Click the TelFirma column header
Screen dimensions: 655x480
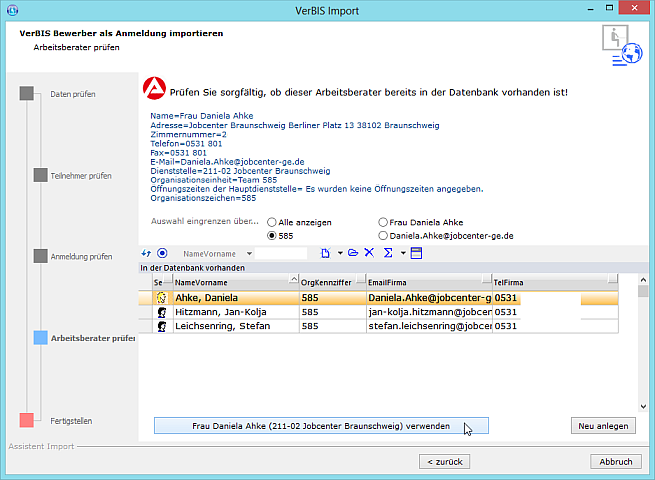(x=555, y=283)
